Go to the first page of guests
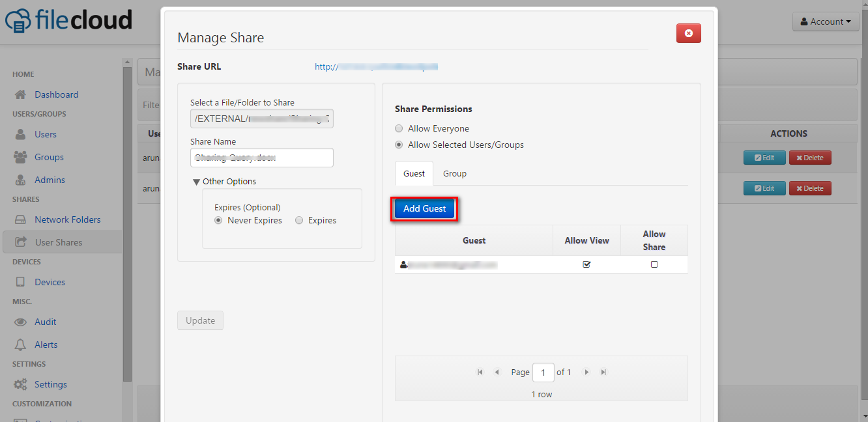The height and width of the screenshot is (422, 868). 480,373
